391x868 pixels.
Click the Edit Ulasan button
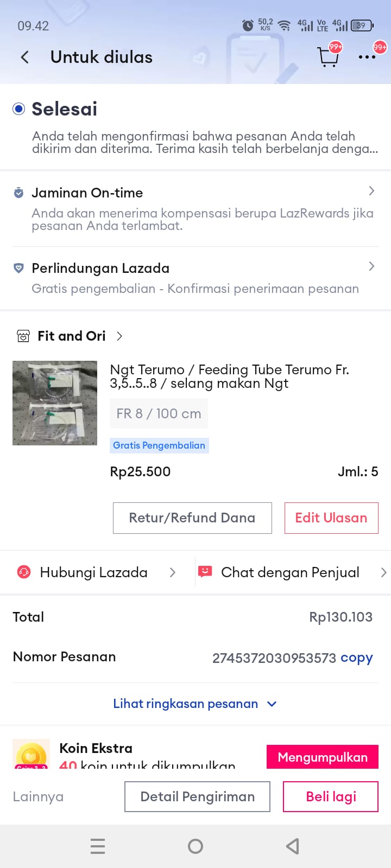331,518
